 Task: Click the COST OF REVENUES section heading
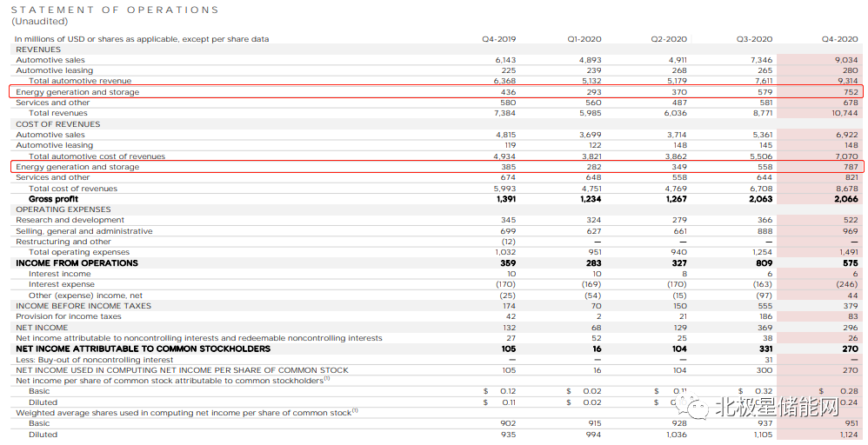pyautogui.click(x=57, y=124)
